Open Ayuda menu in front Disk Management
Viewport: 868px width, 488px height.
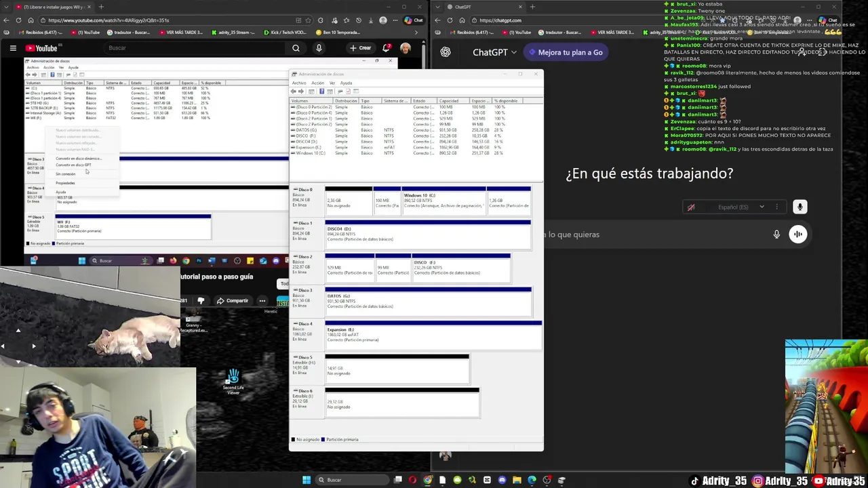pyautogui.click(x=346, y=83)
